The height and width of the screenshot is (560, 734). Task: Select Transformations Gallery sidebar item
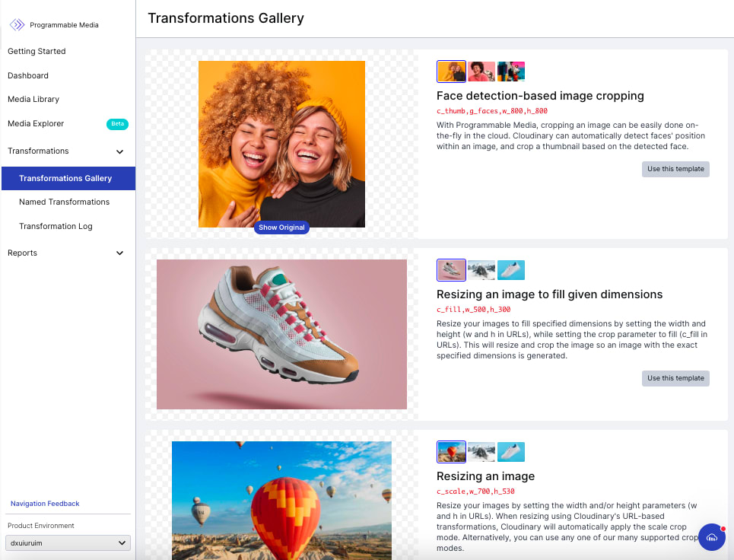tap(68, 178)
